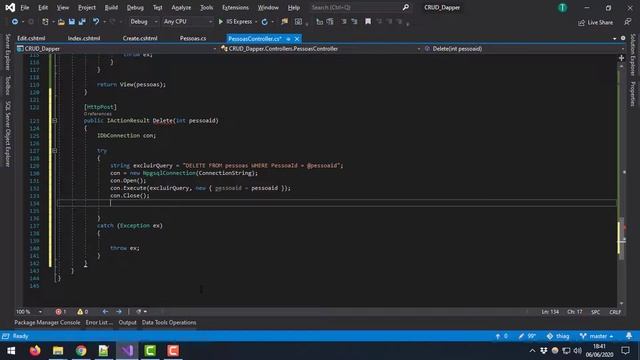Open the Windows action center notification icon

[625, 351]
